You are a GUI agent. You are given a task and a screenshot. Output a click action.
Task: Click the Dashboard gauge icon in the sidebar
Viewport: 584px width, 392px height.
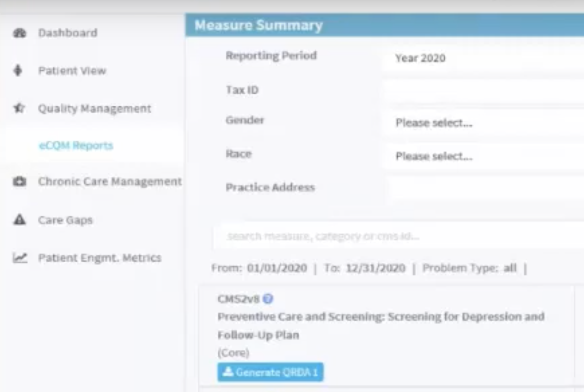click(x=19, y=33)
